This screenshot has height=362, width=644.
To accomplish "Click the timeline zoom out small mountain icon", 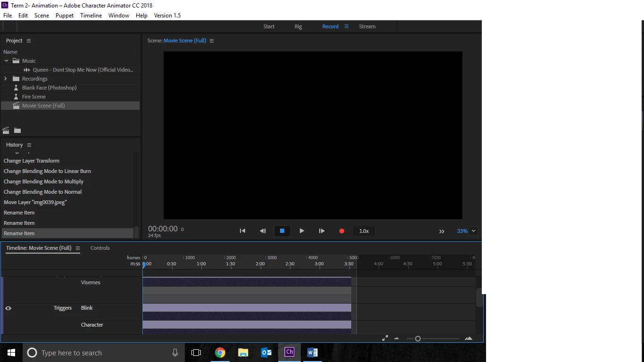I will point(396,338).
